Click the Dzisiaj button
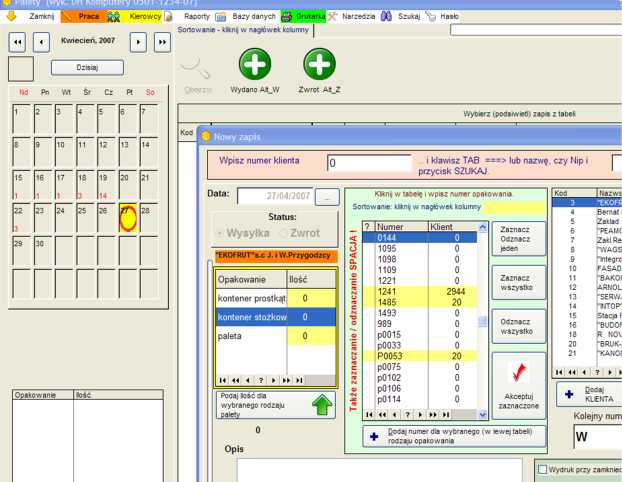The image size is (622, 482). 87,67
